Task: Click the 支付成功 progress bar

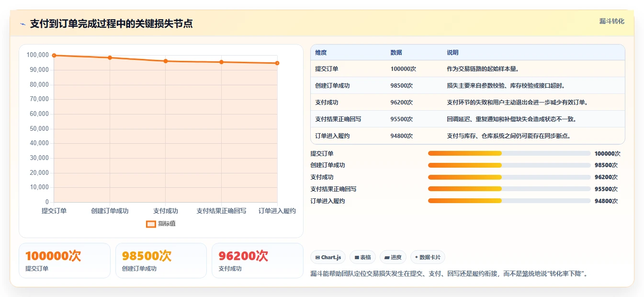Action: click(x=509, y=177)
